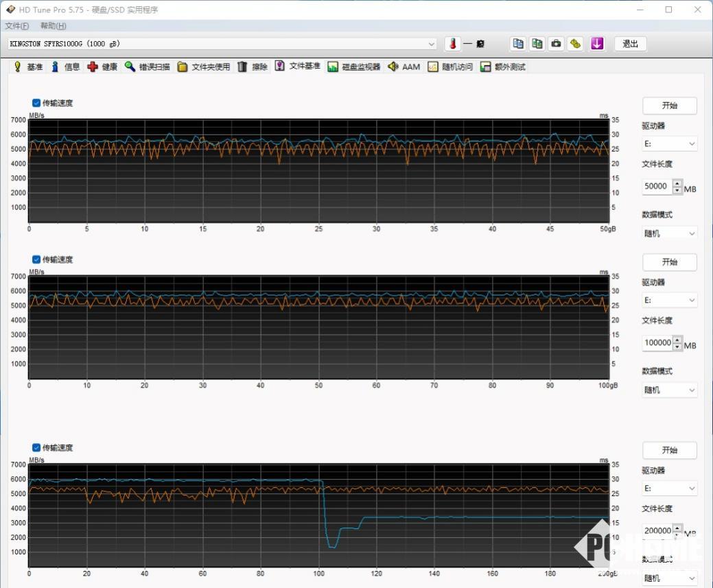Expand the KINGSTON SFYRS1000G drive dropdown

point(432,44)
